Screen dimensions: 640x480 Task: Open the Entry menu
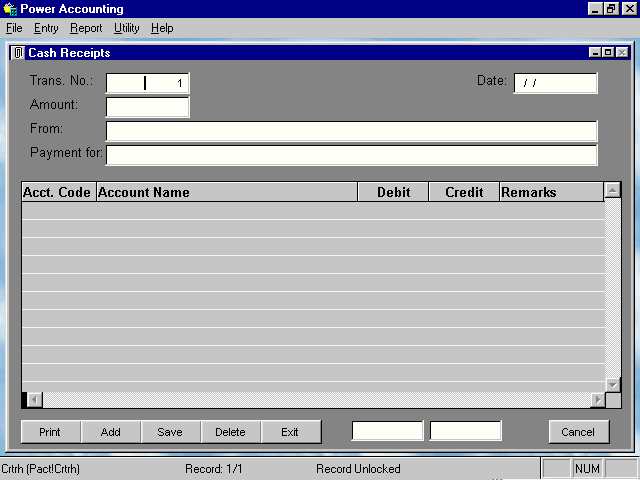point(46,28)
